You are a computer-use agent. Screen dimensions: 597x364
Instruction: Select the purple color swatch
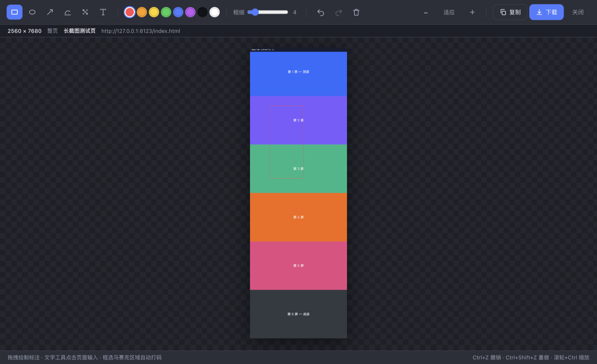[x=190, y=12]
